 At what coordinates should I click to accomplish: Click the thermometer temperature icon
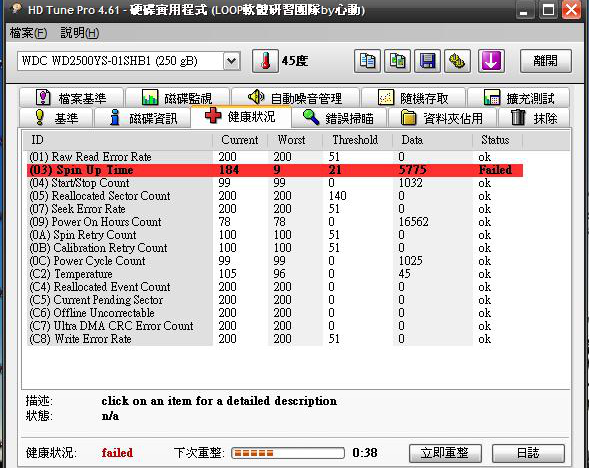(x=265, y=61)
